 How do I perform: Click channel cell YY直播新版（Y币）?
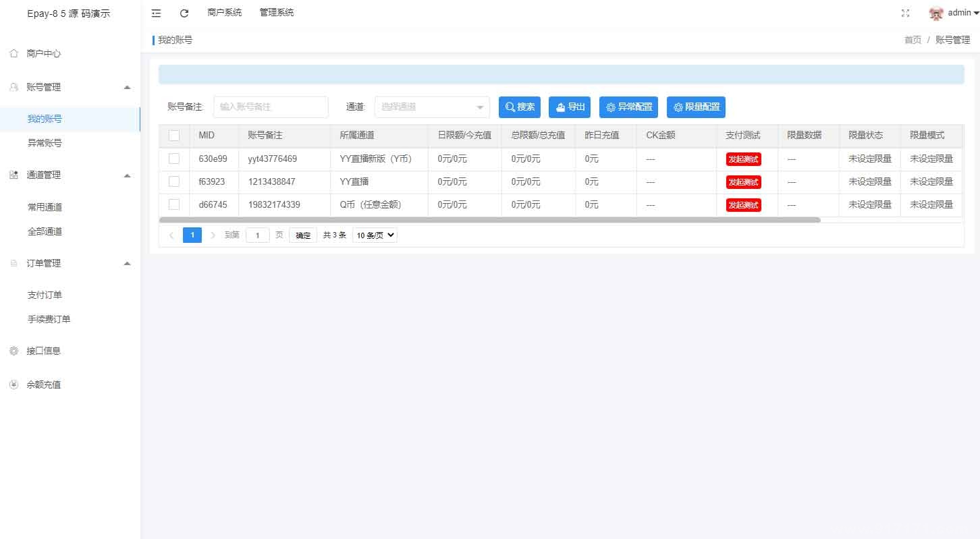click(375, 159)
